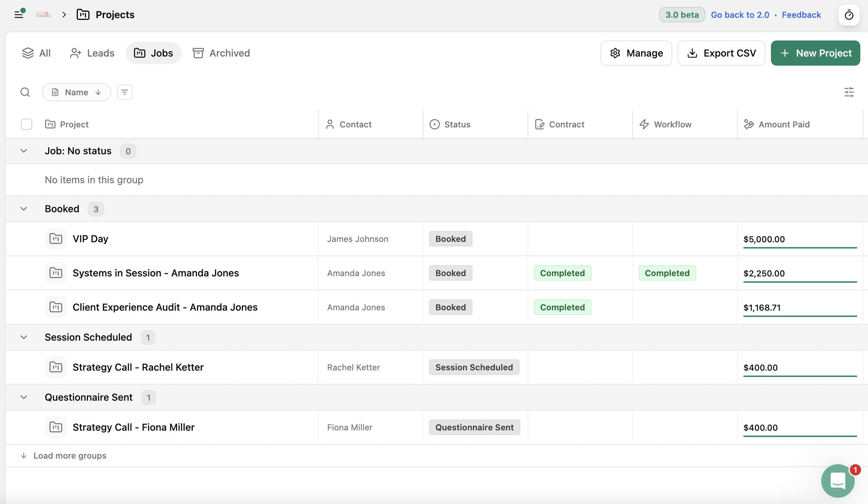Toggle the select-all projects checkbox

click(27, 124)
